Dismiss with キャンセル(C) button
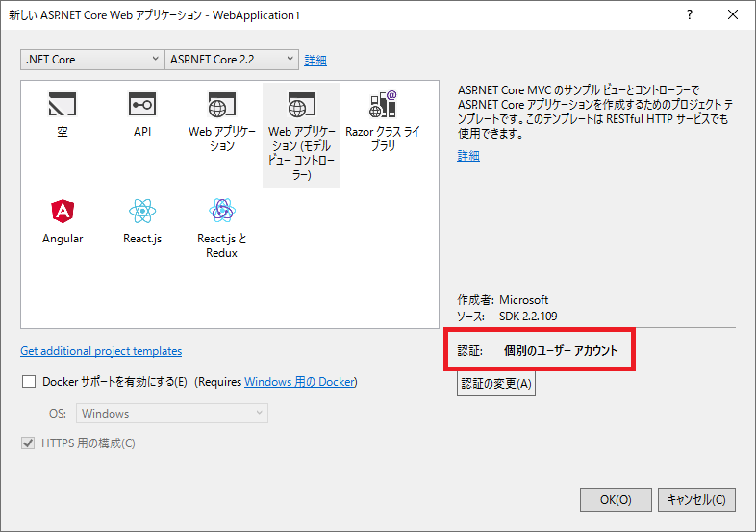 (x=696, y=499)
